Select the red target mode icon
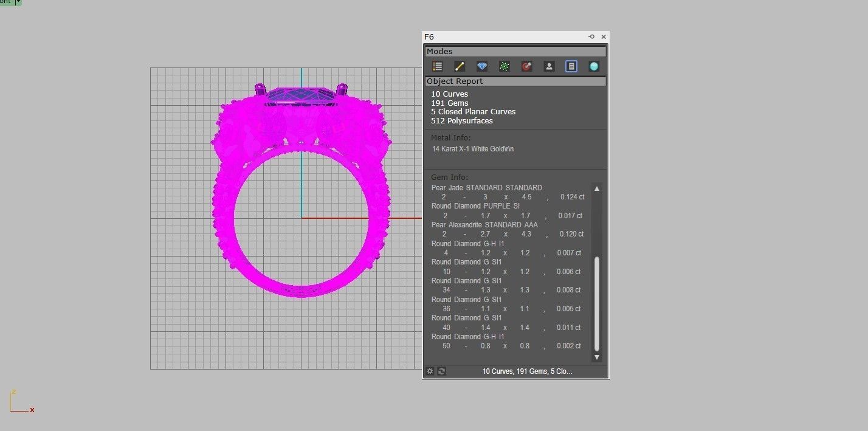This screenshot has width=868, height=431. tap(526, 66)
